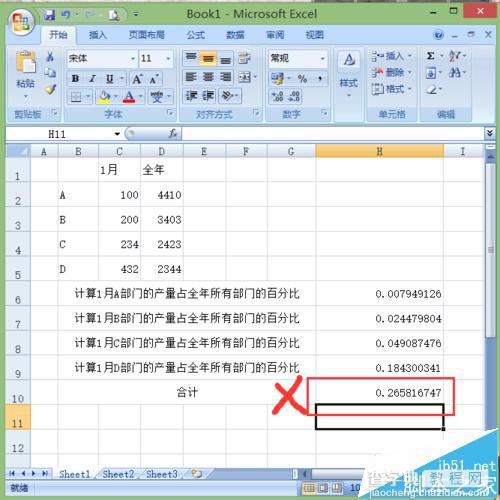Open Find and Select binoculars
The image size is (500, 500).
pyautogui.click(x=454, y=72)
